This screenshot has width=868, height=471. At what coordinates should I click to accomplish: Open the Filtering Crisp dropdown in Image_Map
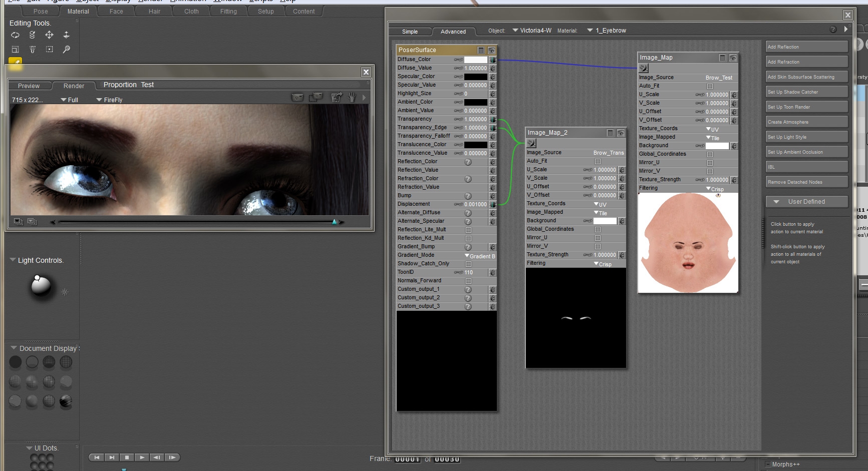pos(715,189)
